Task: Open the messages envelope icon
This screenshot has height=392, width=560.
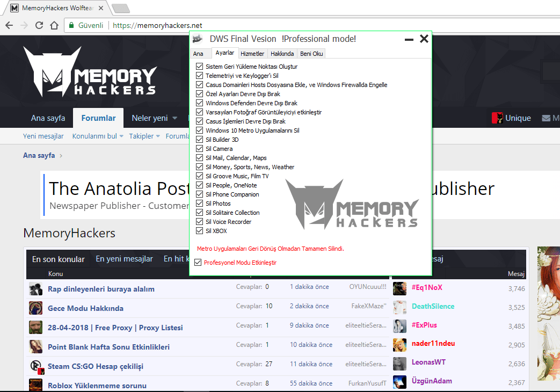Action: [x=546, y=118]
